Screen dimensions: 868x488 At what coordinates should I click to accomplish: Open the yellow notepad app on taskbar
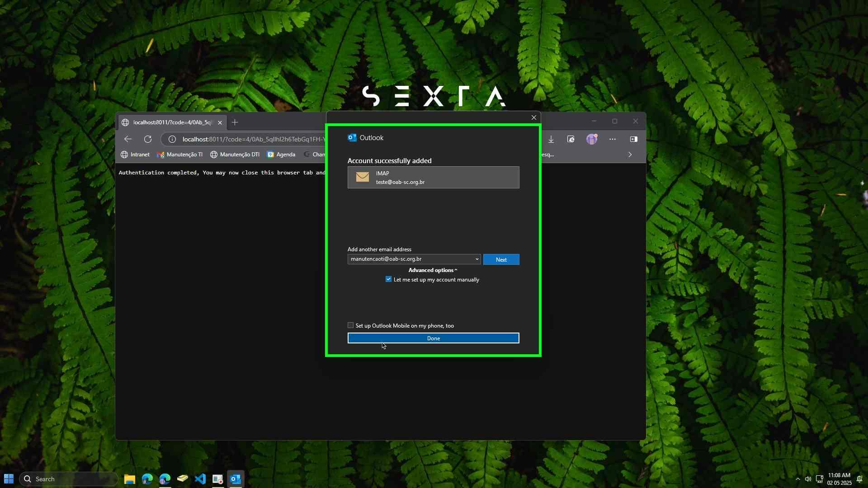pyautogui.click(x=183, y=479)
